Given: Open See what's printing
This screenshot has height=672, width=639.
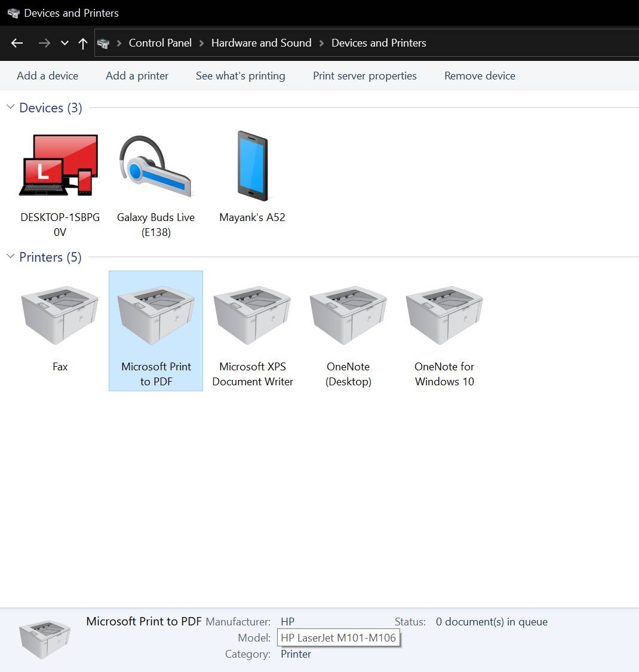Looking at the screenshot, I should tap(240, 76).
